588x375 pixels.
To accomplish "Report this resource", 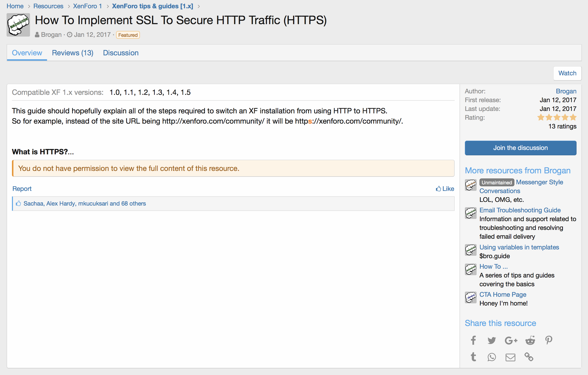I will click(x=22, y=189).
